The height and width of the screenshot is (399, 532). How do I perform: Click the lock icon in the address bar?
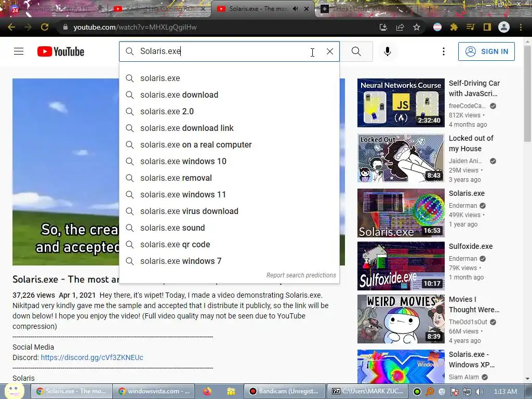pos(65,27)
